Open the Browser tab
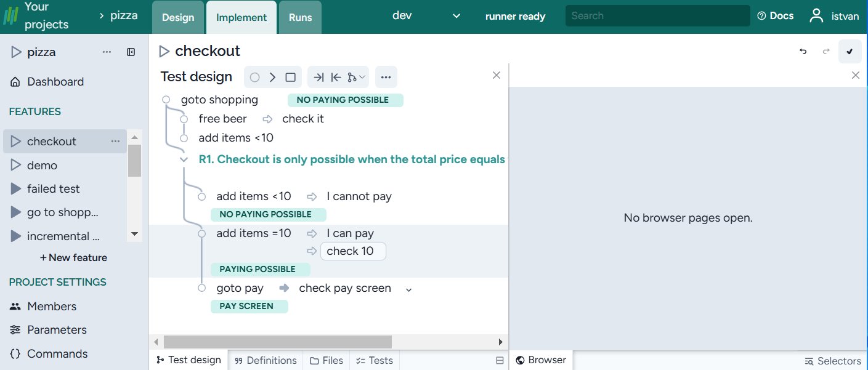 click(541, 360)
